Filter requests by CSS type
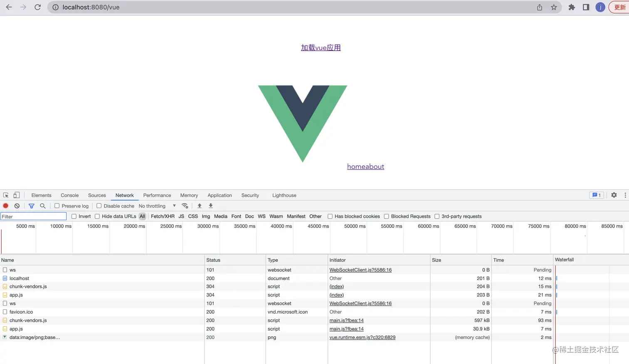This screenshot has height=364, width=629. [193, 216]
